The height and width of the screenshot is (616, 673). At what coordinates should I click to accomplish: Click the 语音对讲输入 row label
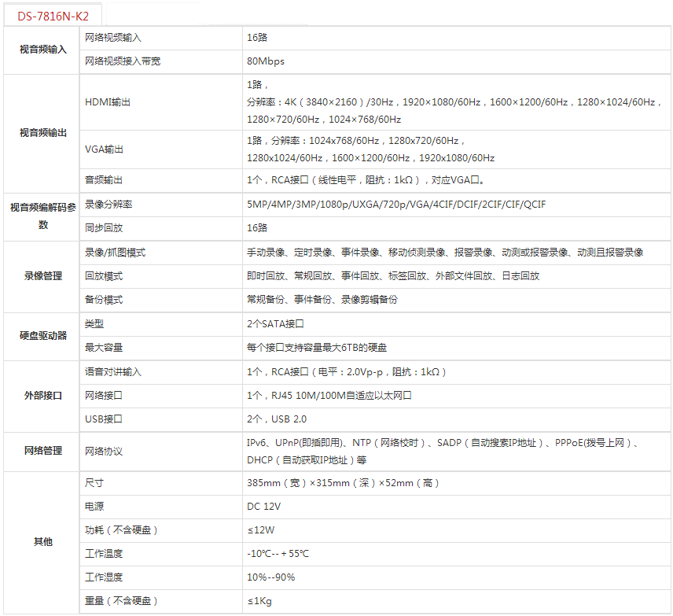(x=113, y=371)
